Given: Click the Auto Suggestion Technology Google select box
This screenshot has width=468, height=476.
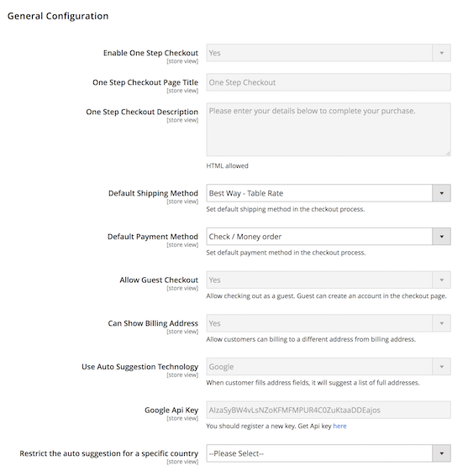Looking at the screenshot, I should [329, 367].
